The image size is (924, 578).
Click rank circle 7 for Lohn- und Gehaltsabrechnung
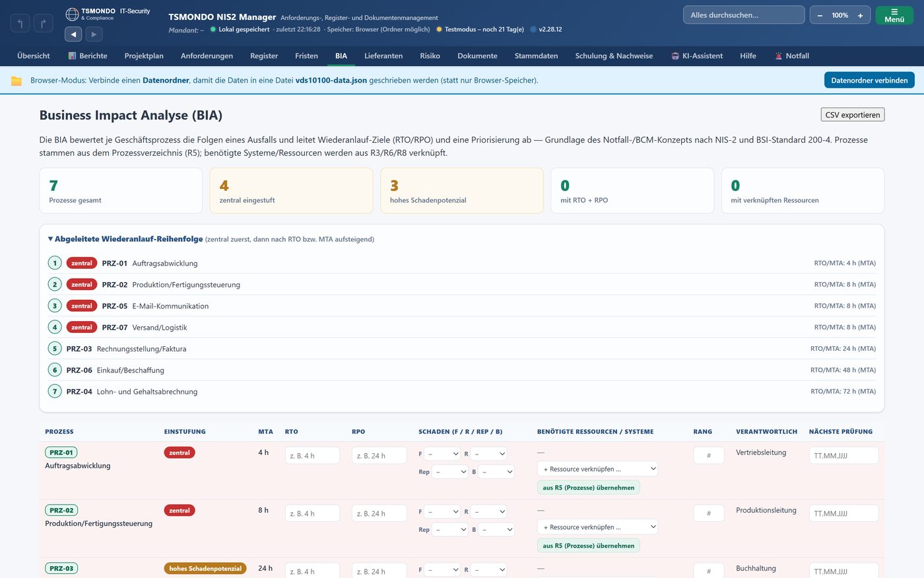click(55, 391)
